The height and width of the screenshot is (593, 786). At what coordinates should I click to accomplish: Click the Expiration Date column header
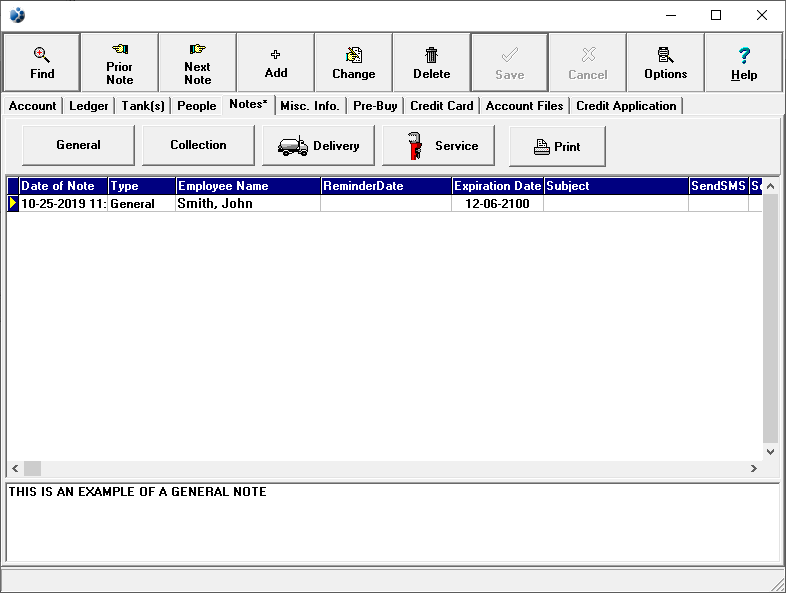click(x=497, y=186)
